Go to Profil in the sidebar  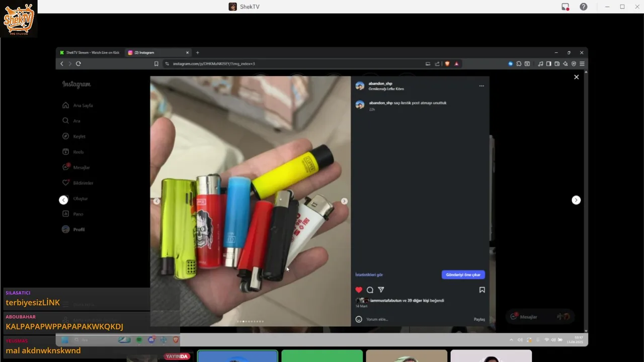[x=73, y=229]
